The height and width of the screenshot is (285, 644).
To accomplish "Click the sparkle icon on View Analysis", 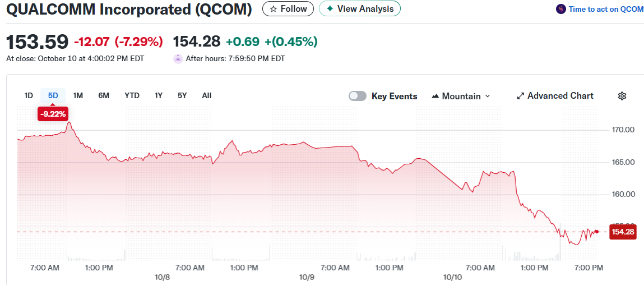I will [x=330, y=9].
